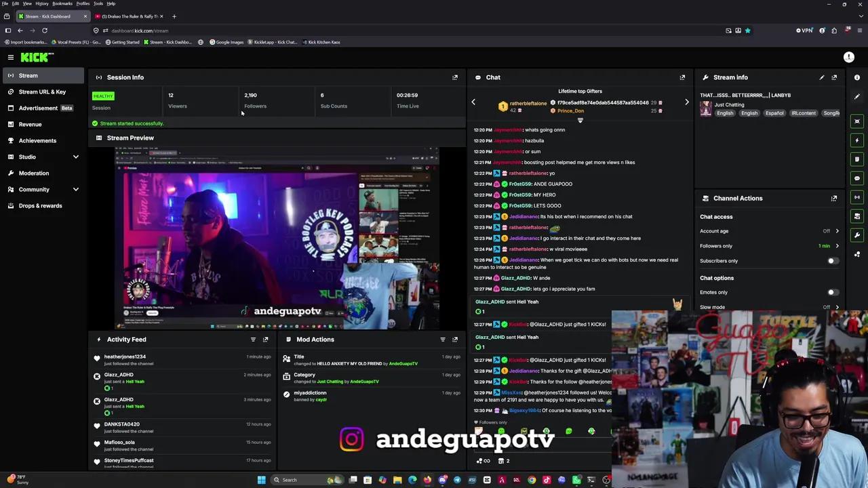Open the browser Bookmarks menu

[62, 3]
